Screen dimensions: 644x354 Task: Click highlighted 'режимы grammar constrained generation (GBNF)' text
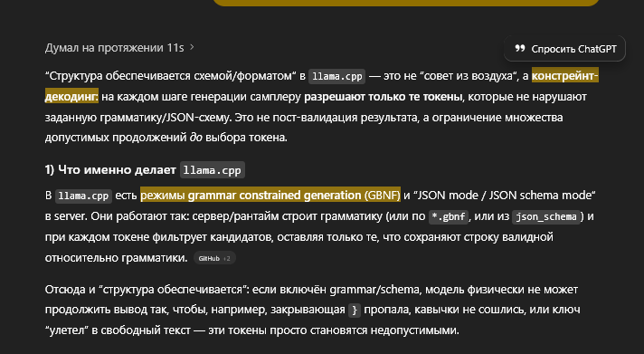(x=270, y=195)
